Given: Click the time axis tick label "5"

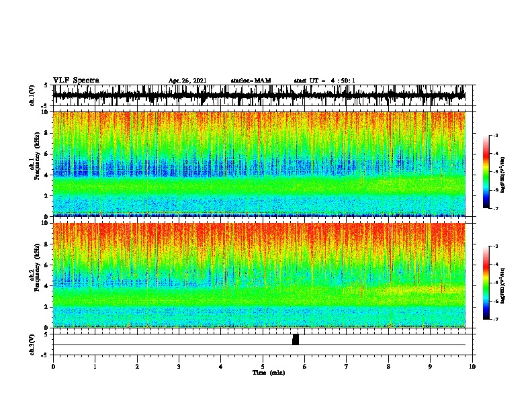Looking at the screenshot, I should 263,367.
